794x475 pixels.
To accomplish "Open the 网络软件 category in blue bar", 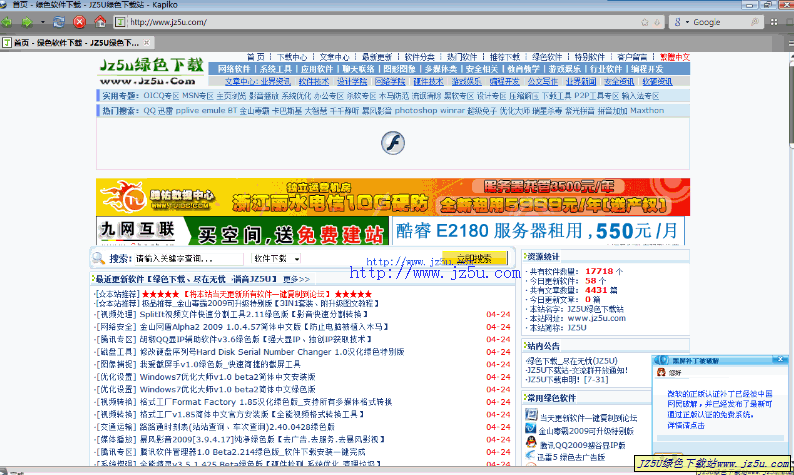I will pyautogui.click(x=234, y=69).
